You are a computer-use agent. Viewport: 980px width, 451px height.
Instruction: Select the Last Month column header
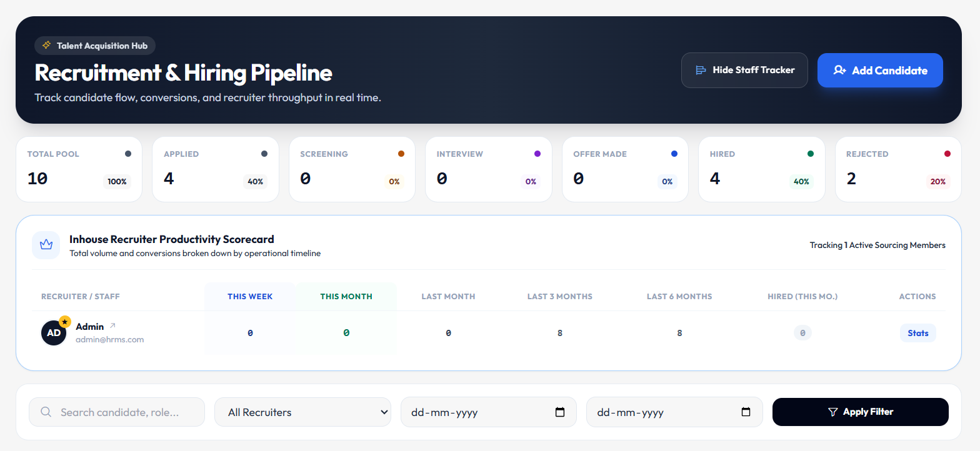pos(448,297)
